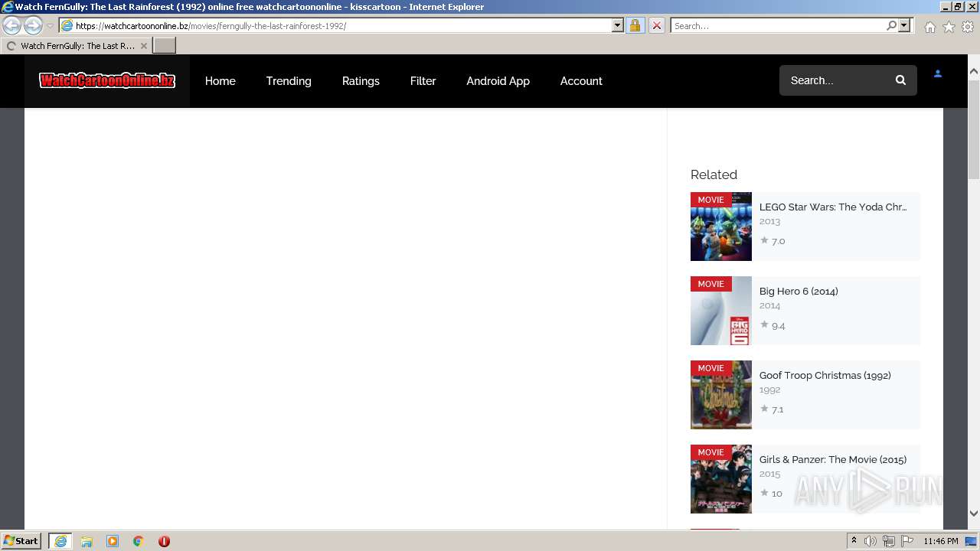Open Goof Troop Christmas poster thumbnail
This screenshot has height=551, width=980.
coord(721,395)
